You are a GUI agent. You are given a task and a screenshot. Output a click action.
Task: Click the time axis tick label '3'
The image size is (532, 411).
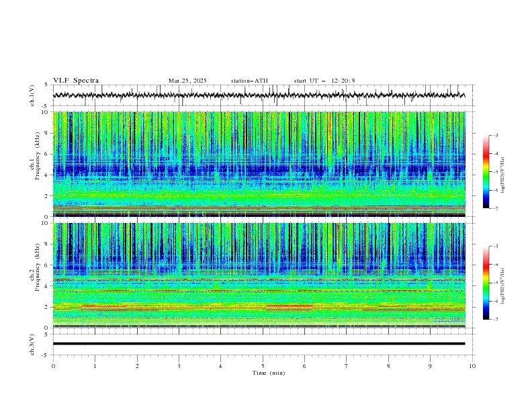[179, 366]
